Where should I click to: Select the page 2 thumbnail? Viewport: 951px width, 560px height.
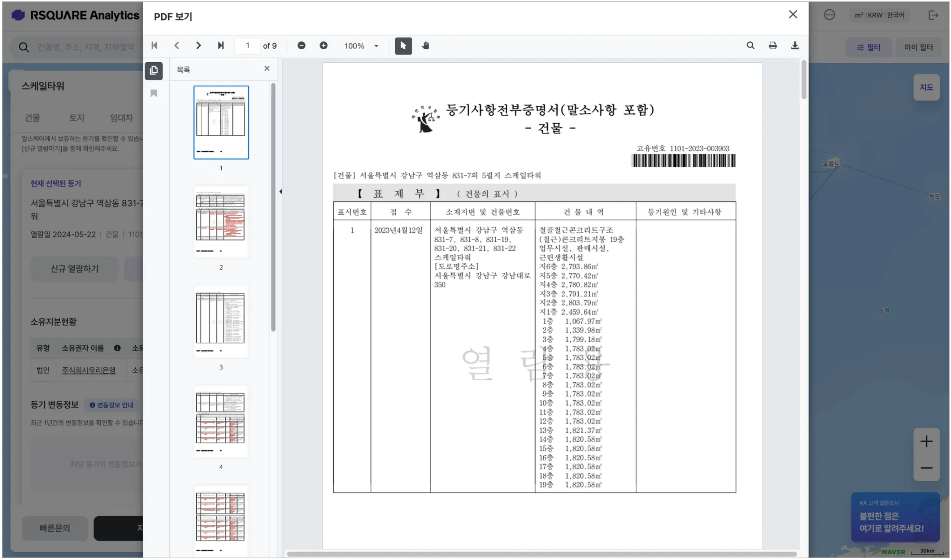pyautogui.click(x=221, y=222)
